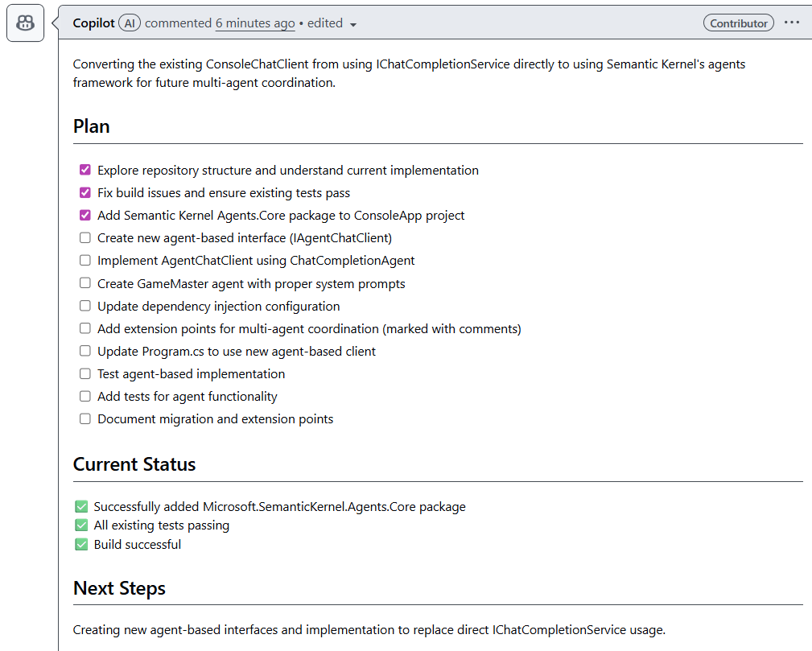This screenshot has height=651, width=812.
Task: Check 'Create GameMaster agent' task checkbox
Action: (x=85, y=282)
